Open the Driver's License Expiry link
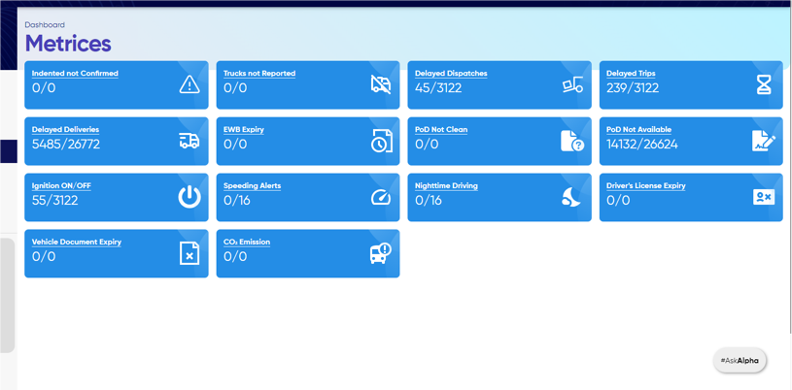Screen dimensions: 792x390 pyautogui.click(x=646, y=185)
